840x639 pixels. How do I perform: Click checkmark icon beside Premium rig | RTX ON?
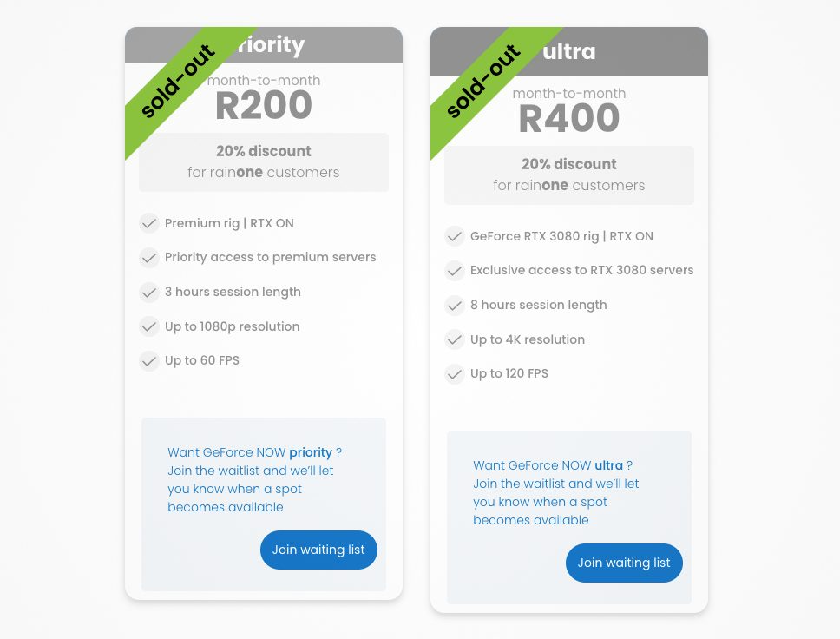[x=149, y=223]
